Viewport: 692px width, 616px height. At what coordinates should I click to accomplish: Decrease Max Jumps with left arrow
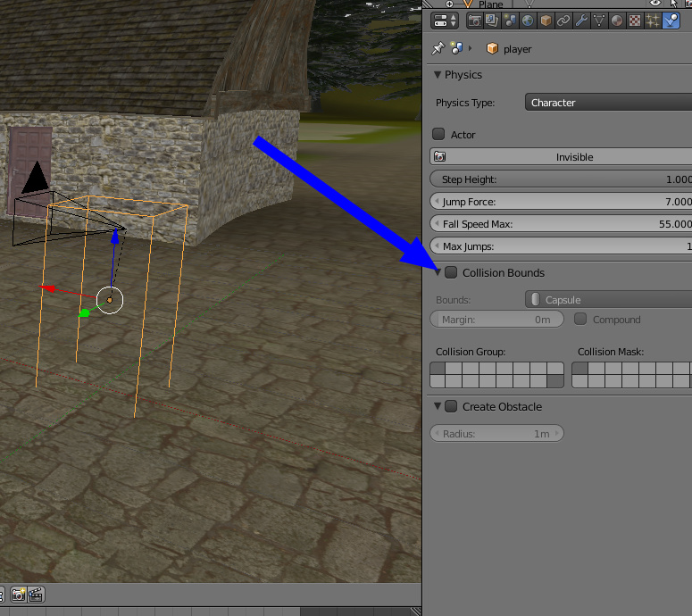click(x=437, y=246)
